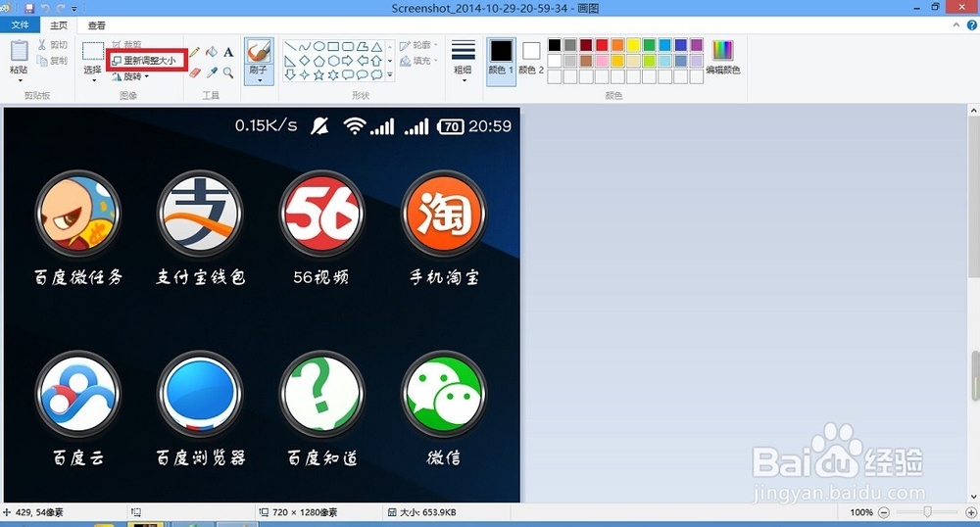Screen dimensions: 980x527
Task: Click the file size text 大小: 653.9KB
Action: pos(427,512)
